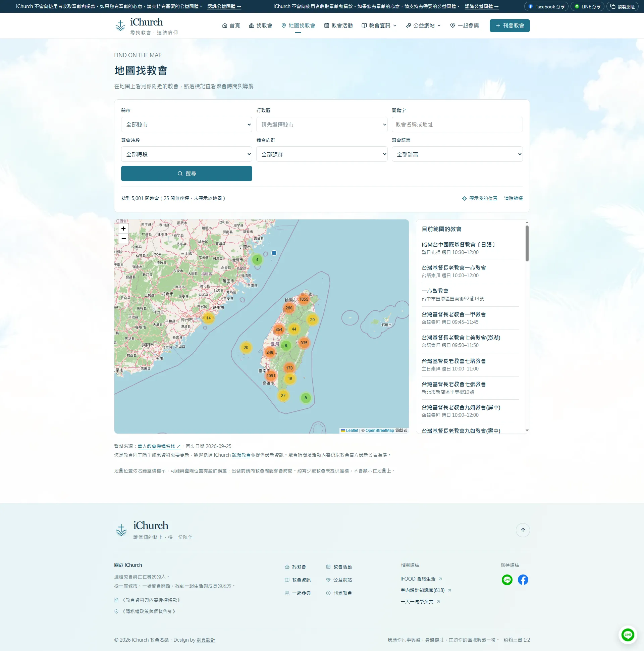Click the cluster marker labeled 27

283,396
